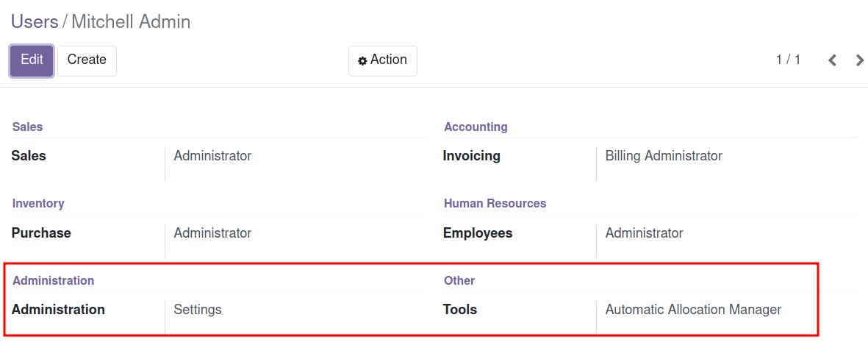
Task: Click the Tools field label
Action: (460, 310)
